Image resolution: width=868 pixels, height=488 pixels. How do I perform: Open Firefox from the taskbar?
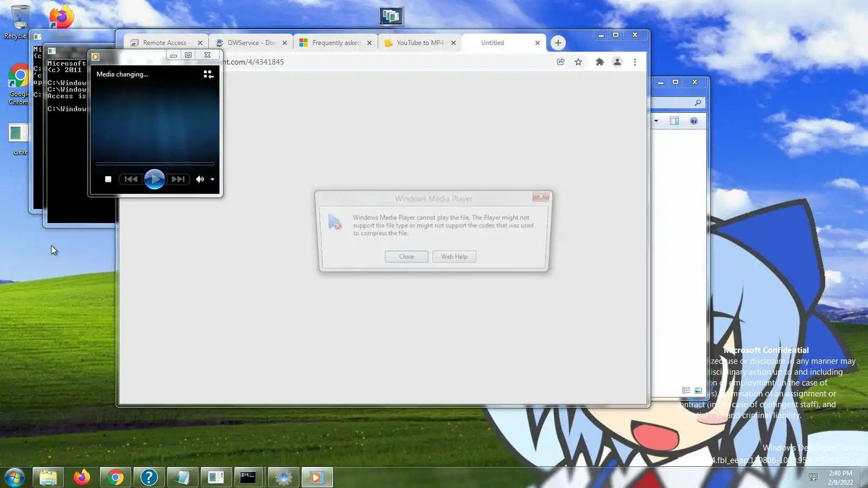click(82, 477)
